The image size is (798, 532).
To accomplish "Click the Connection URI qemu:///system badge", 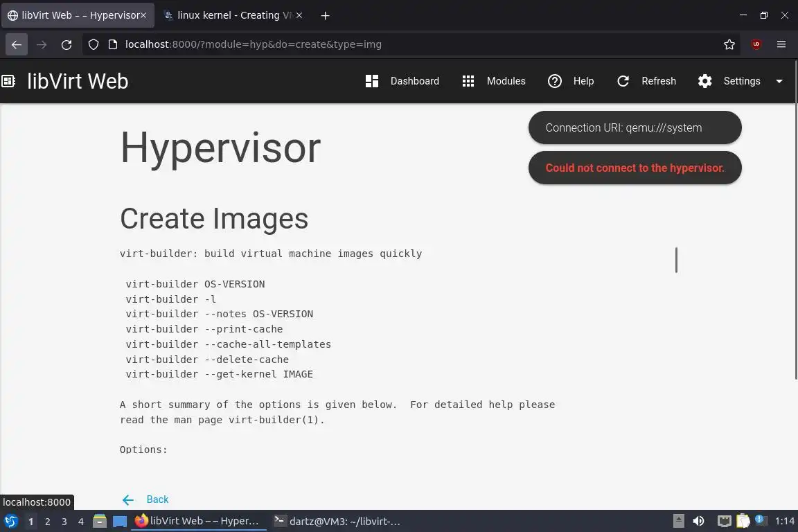I will [635, 127].
